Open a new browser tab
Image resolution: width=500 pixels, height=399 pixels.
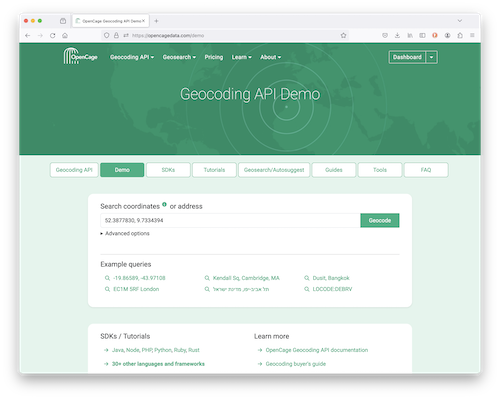156,21
